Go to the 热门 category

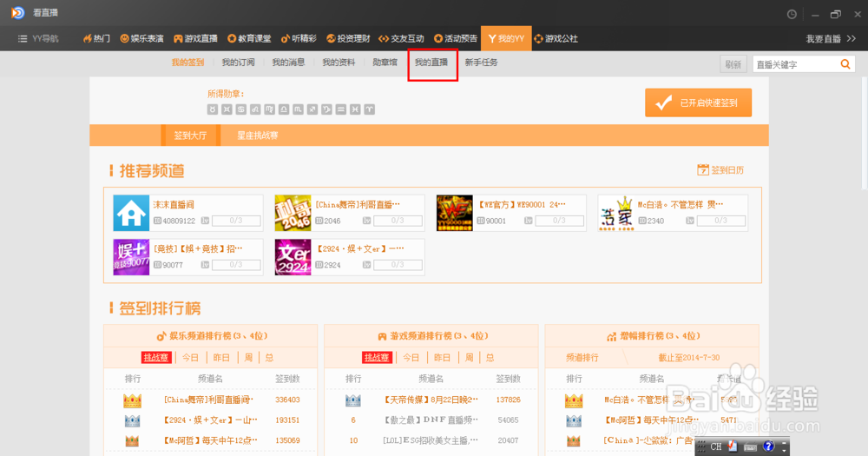coord(97,39)
